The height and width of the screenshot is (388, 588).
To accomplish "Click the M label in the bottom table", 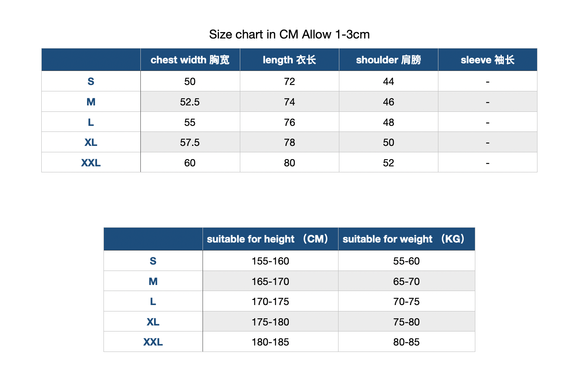I will pos(153,281).
